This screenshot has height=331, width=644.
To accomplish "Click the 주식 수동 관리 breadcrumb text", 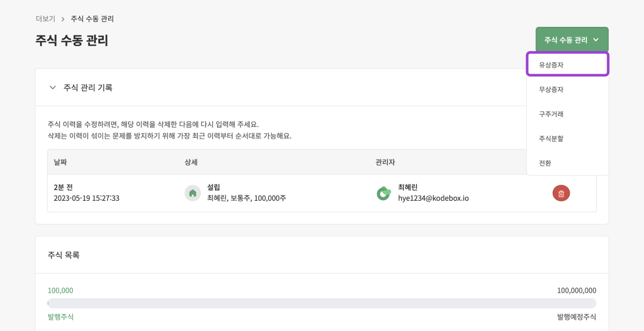I will coord(92,19).
